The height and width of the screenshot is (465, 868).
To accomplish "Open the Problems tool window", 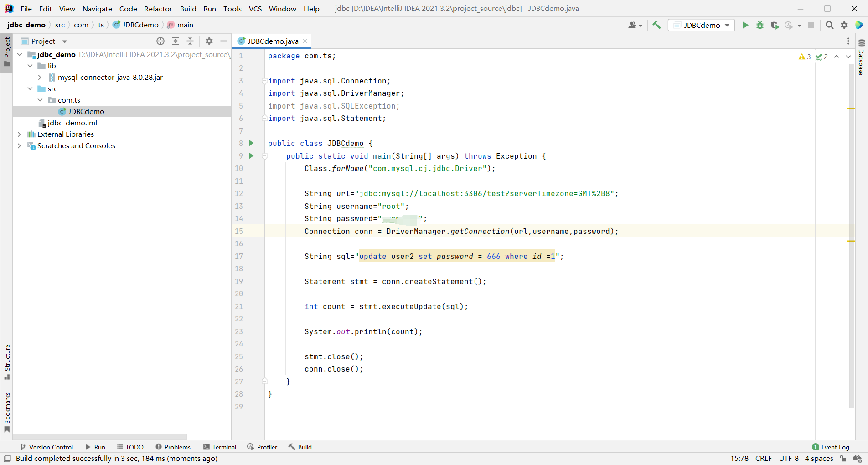I will pyautogui.click(x=173, y=447).
